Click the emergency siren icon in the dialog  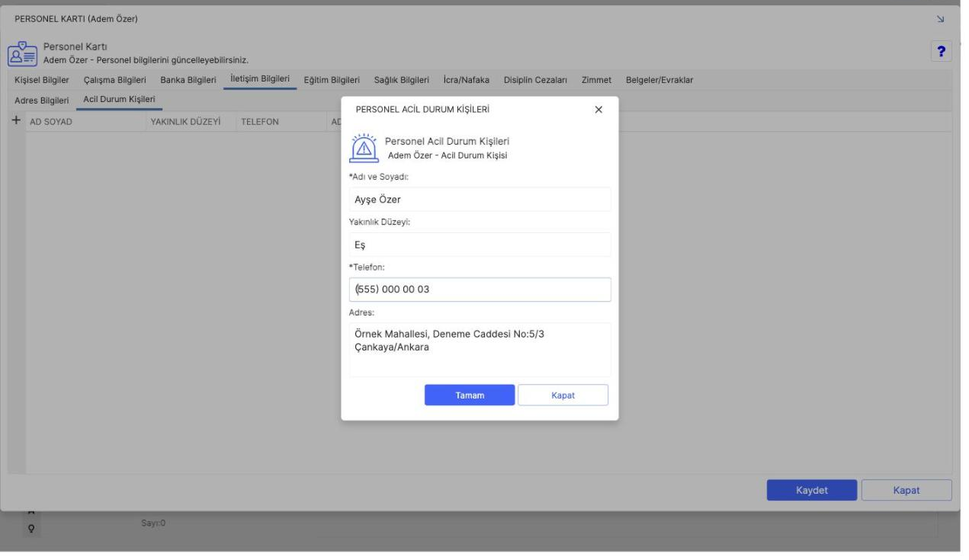[363, 147]
